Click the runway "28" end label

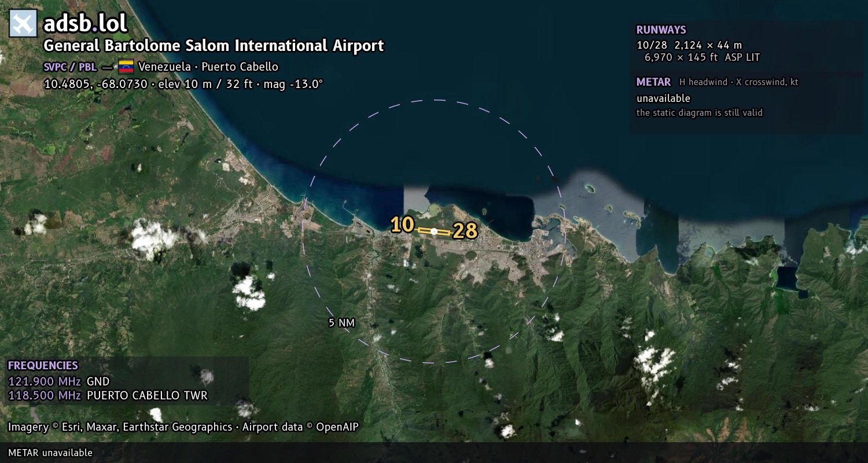click(x=465, y=231)
